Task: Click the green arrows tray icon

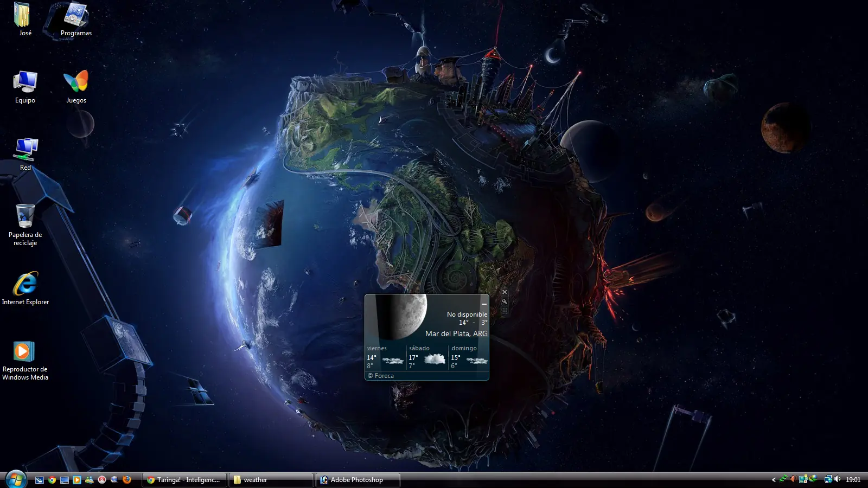Action: point(783,479)
